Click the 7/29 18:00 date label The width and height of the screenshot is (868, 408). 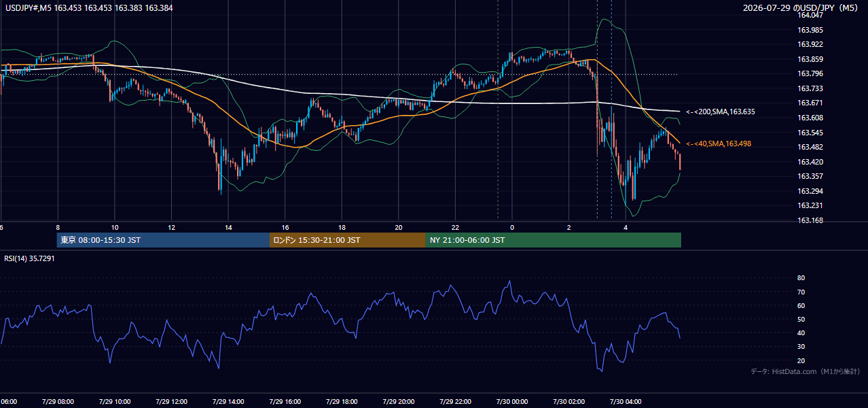pos(342,402)
